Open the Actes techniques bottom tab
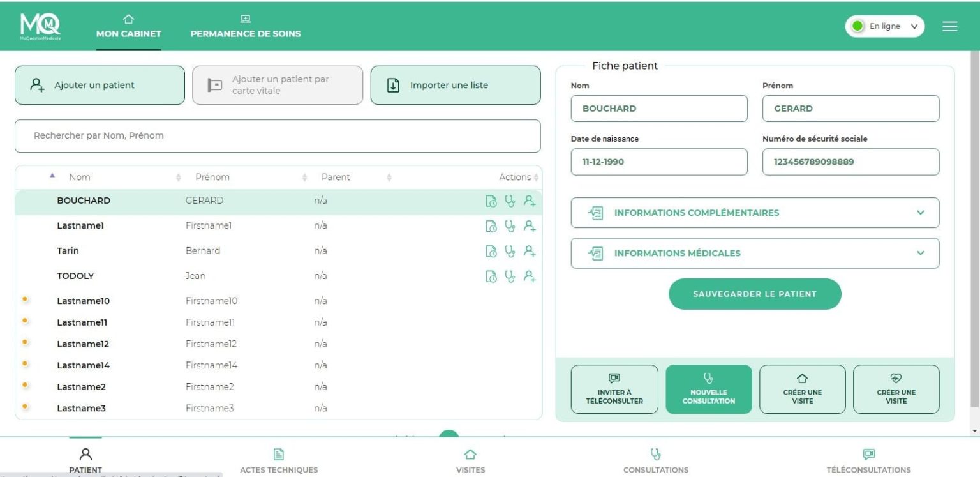Screen dimensions: 980x477 279,460
